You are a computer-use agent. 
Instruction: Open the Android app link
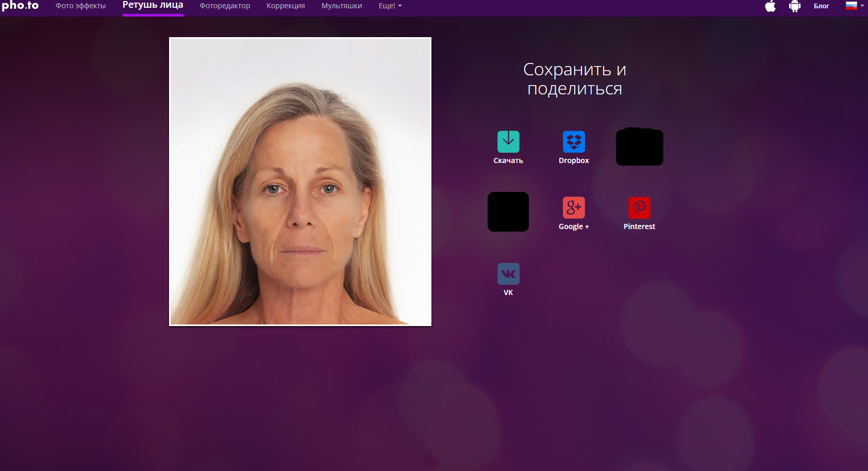(795, 6)
